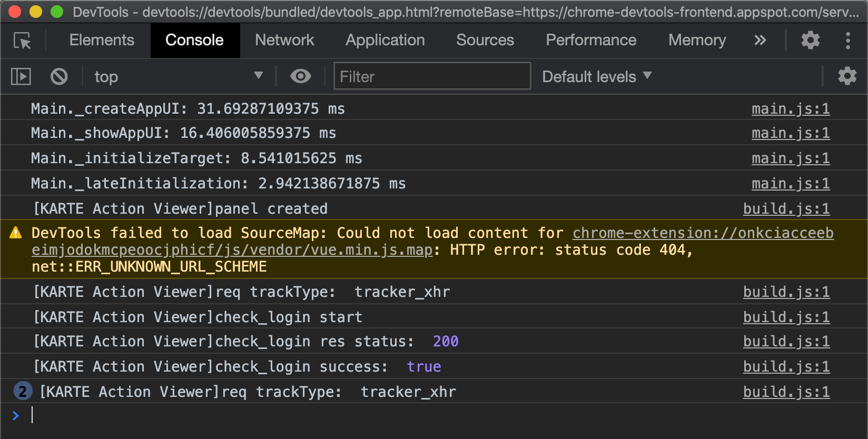Toggle the live expression eye icon
Viewport: 868px width, 439px height.
coord(300,76)
